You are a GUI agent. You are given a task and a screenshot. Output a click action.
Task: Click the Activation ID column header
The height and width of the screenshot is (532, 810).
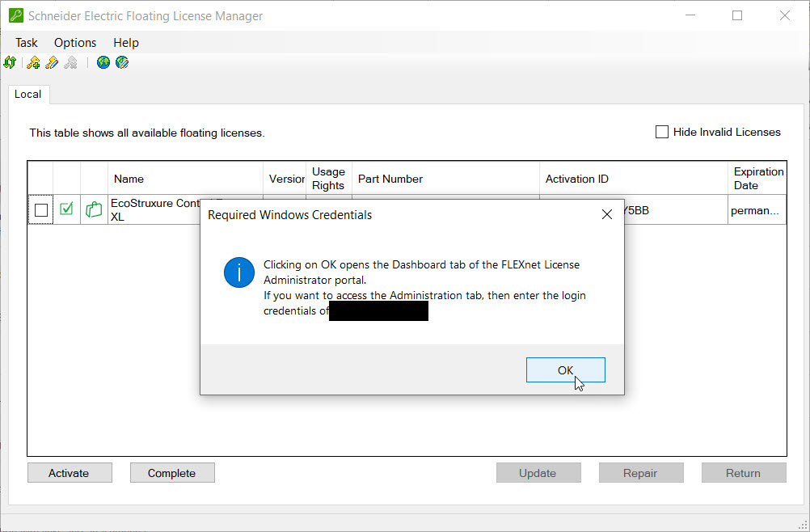(x=634, y=179)
